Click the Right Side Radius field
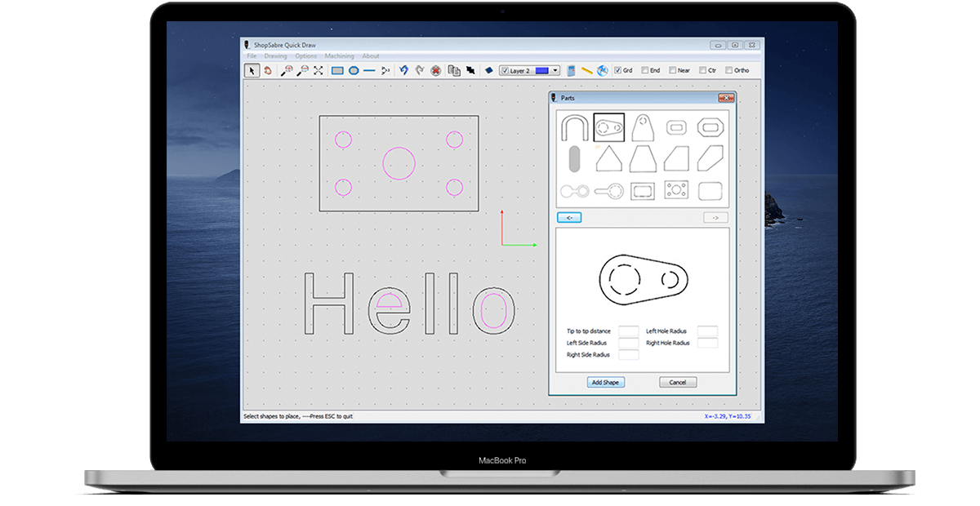The height and width of the screenshot is (506, 980). coord(628,355)
